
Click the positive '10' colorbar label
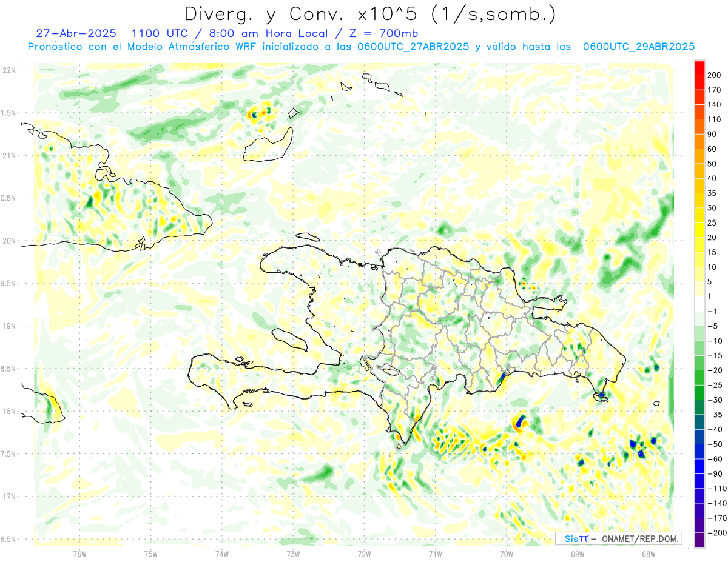click(x=712, y=267)
